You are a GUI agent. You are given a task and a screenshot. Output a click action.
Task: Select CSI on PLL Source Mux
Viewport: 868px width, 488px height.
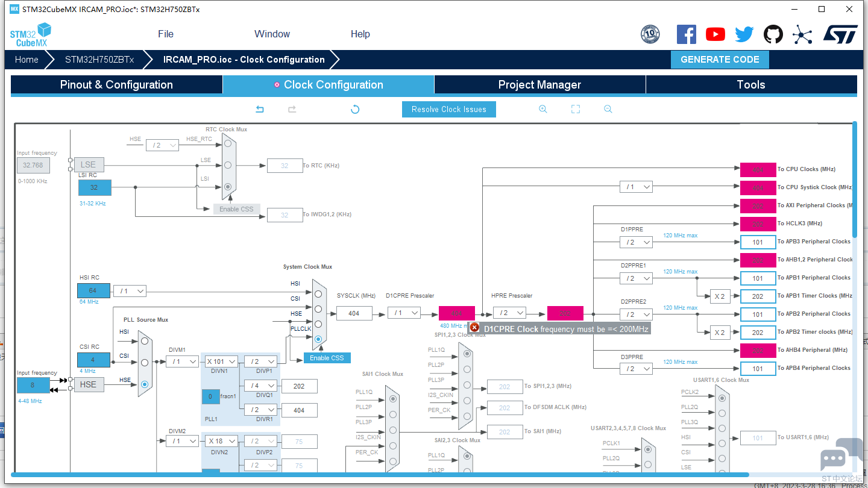144,363
